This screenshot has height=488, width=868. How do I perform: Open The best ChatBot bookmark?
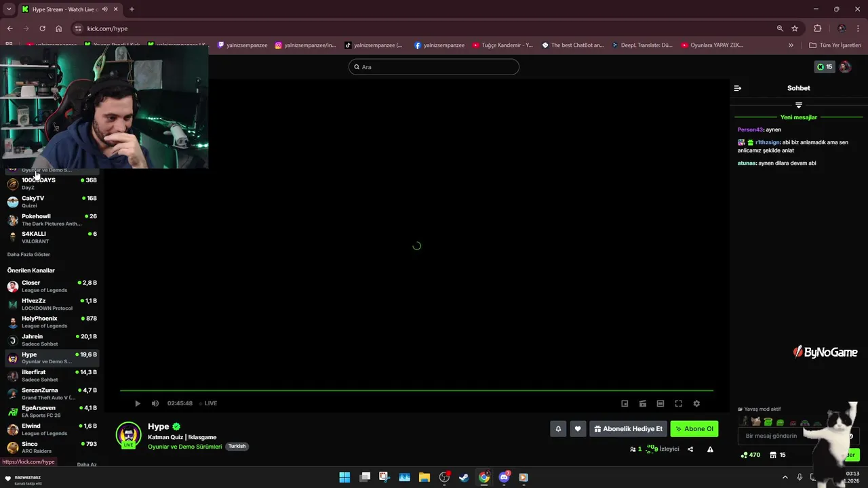[573, 45]
